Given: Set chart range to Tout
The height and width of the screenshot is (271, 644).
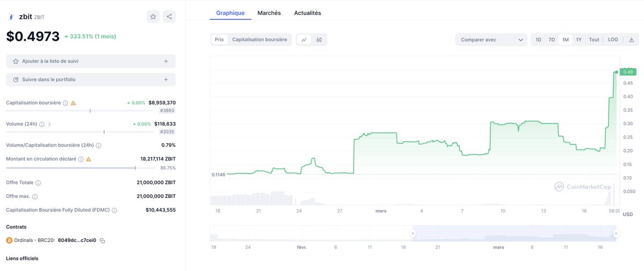Looking at the screenshot, I should 594,40.
